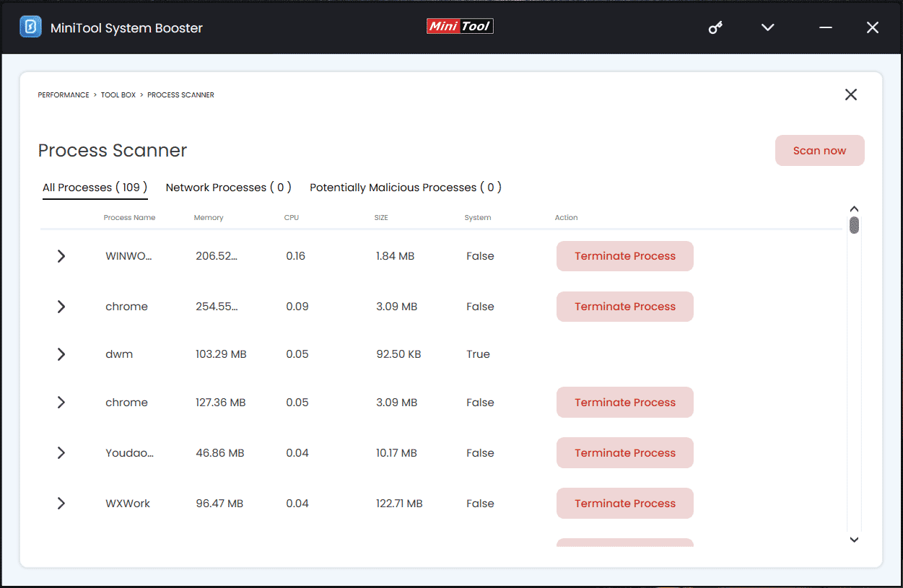The height and width of the screenshot is (588, 903).
Task: Click the Action column header
Action: [x=567, y=218]
